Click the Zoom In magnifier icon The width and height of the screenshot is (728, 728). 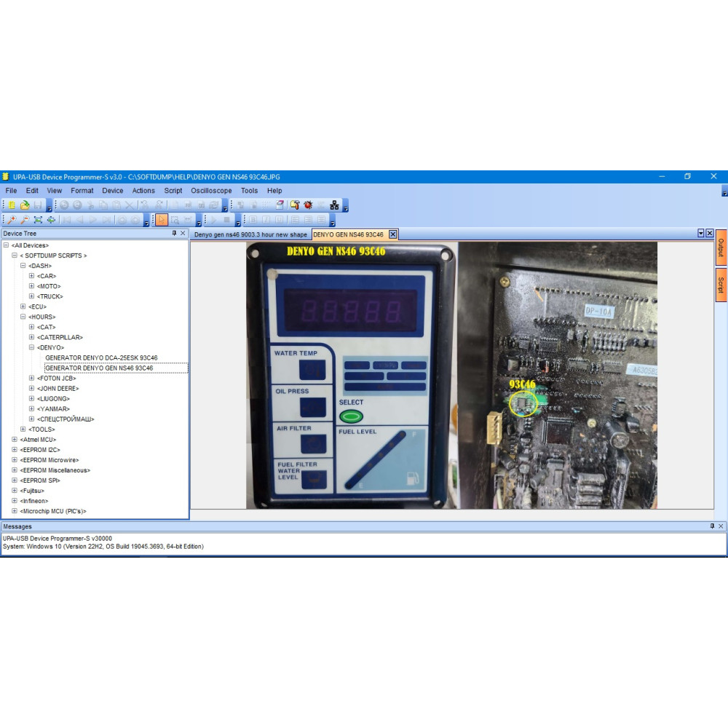click(x=12, y=220)
